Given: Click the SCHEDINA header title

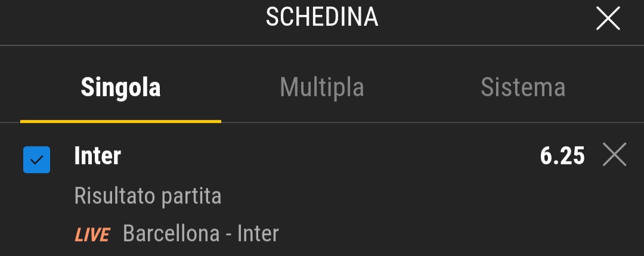Looking at the screenshot, I should point(322,18).
